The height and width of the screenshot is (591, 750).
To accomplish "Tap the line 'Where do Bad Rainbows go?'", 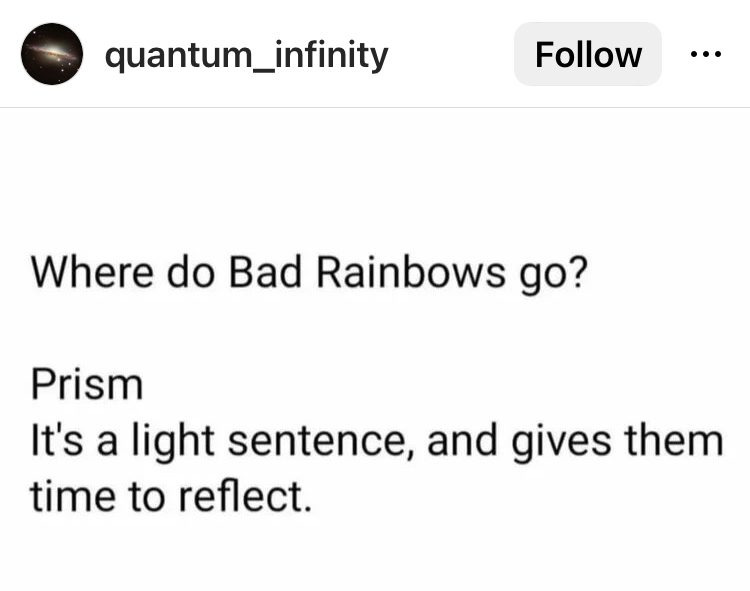I will 309,274.
